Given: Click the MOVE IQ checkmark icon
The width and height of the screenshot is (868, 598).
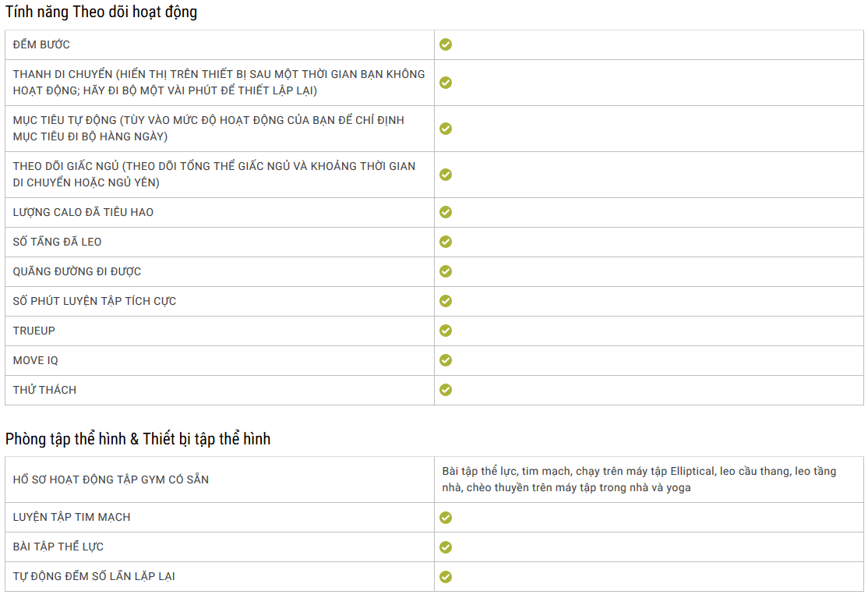Looking at the screenshot, I should pyautogui.click(x=446, y=360).
